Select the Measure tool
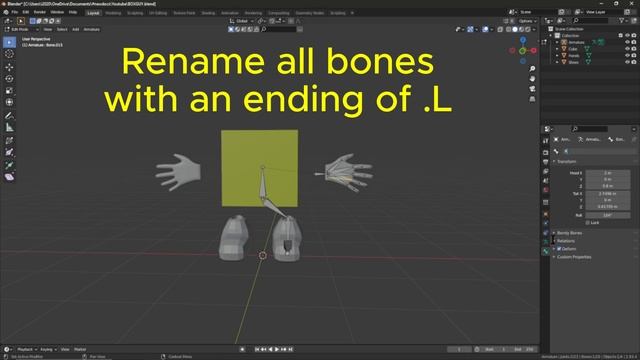This screenshot has height=360, width=640. pos(9,128)
